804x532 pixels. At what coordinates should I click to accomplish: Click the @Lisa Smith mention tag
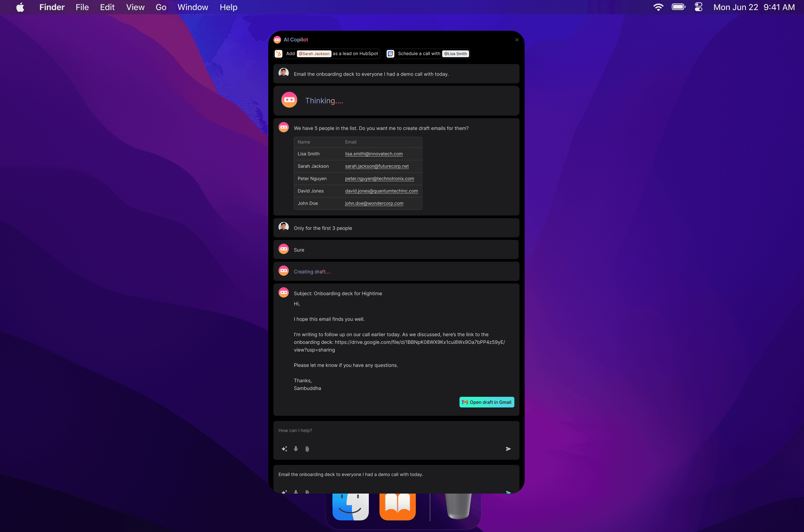455,54
